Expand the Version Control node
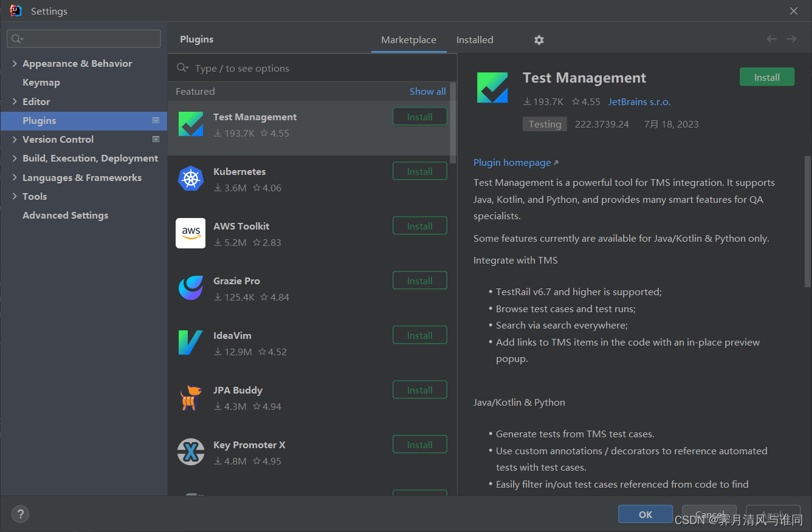The image size is (812, 532). click(15, 139)
